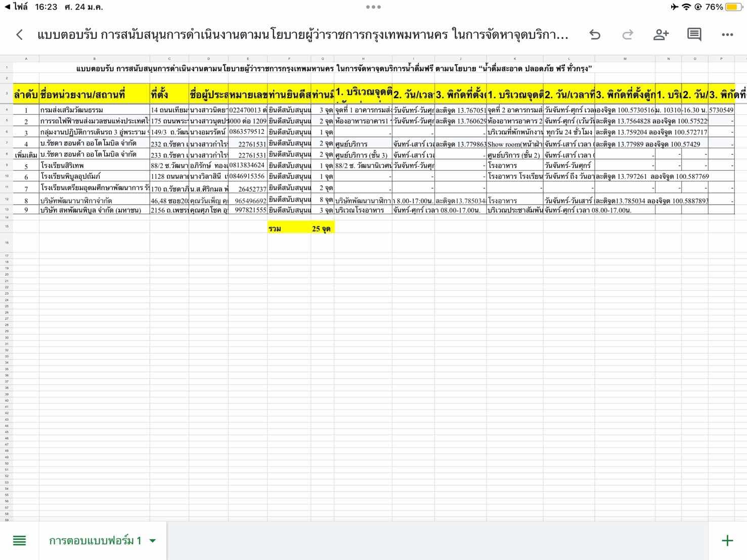Select the ลำดับ header cell
Image resolution: width=747 pixels, height=560 pixels.
tap(26, 94)
